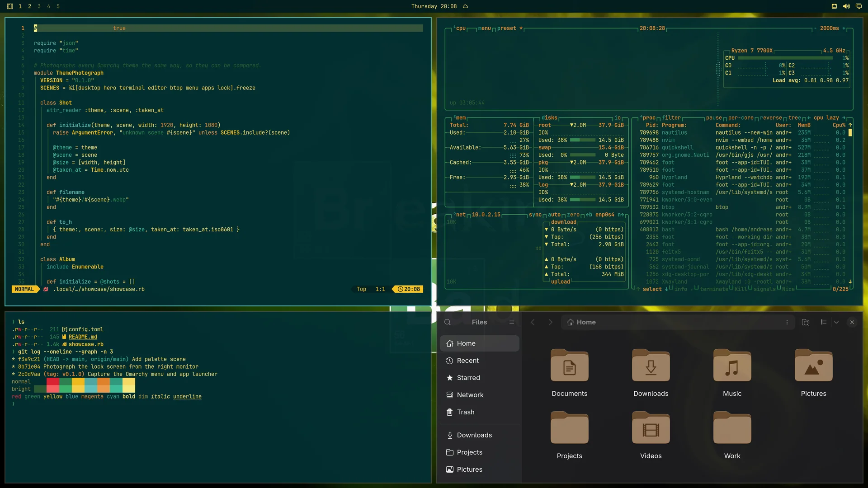Select Home in Files sidebar
868x488 pixels.
pos(480,343)
